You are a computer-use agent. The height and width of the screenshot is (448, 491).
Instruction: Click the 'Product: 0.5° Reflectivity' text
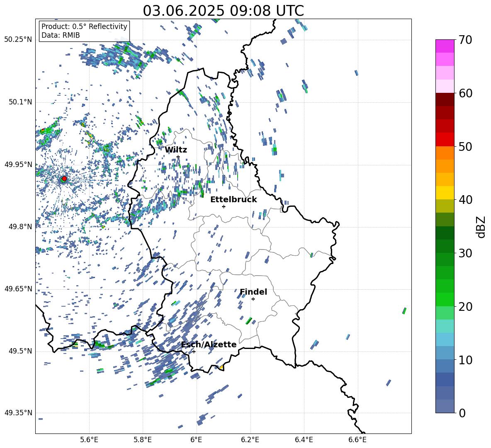click(84, 26)
